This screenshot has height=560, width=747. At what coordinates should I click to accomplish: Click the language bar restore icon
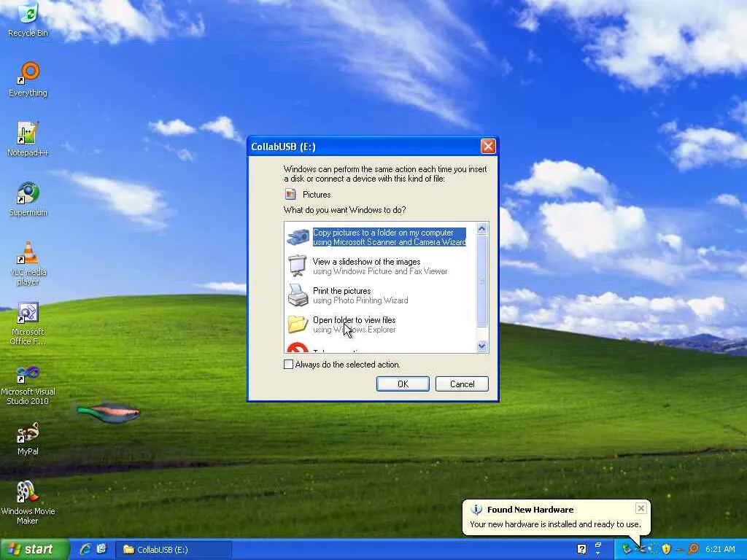coord(598,545)
